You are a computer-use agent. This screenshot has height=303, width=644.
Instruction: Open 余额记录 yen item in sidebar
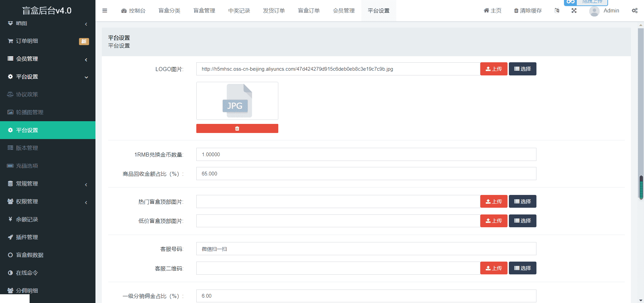(27, 220)
